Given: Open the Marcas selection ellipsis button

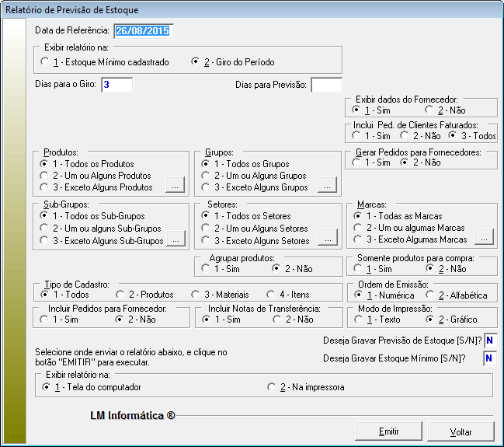Looking at the screenshot, I should [x=485, y=238].
